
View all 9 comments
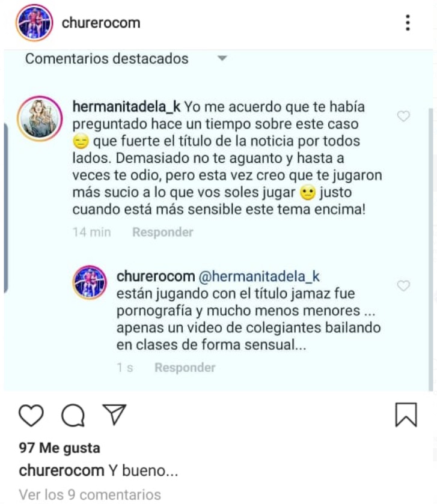pos(90,494)
